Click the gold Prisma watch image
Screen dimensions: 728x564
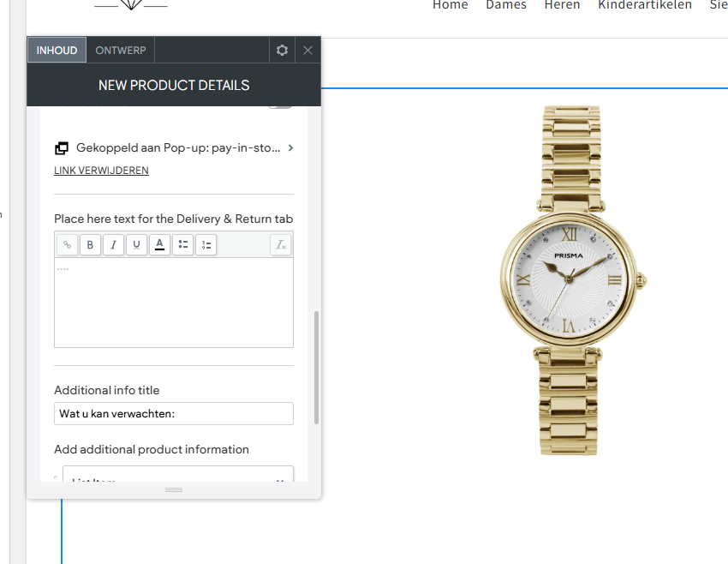573,280
